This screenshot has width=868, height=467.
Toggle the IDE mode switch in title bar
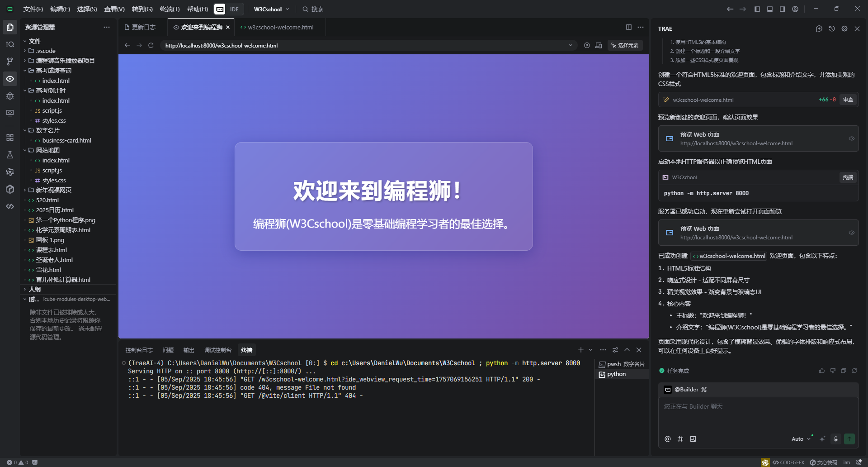(229, 9)
